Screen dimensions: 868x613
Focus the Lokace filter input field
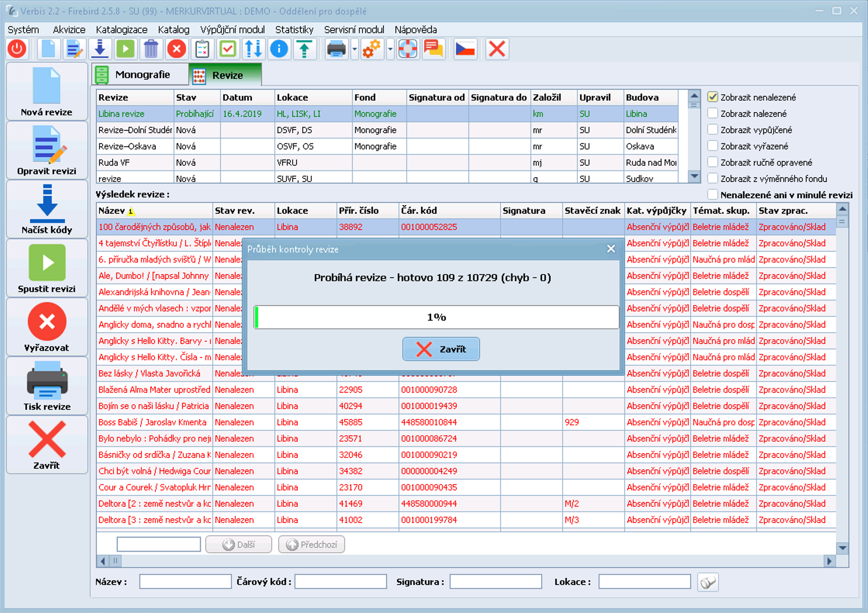pos(645,582)
